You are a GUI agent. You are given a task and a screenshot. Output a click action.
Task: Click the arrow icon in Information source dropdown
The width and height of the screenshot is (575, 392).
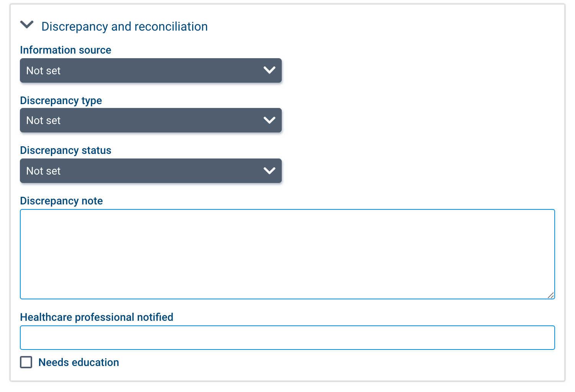tap(270, 70)
